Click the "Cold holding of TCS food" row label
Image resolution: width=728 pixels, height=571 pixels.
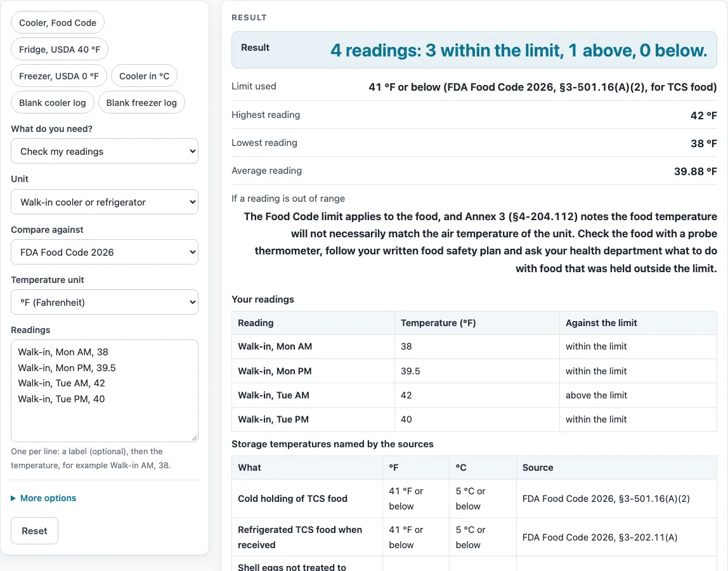pyautogui.click(x=292, y=499)
